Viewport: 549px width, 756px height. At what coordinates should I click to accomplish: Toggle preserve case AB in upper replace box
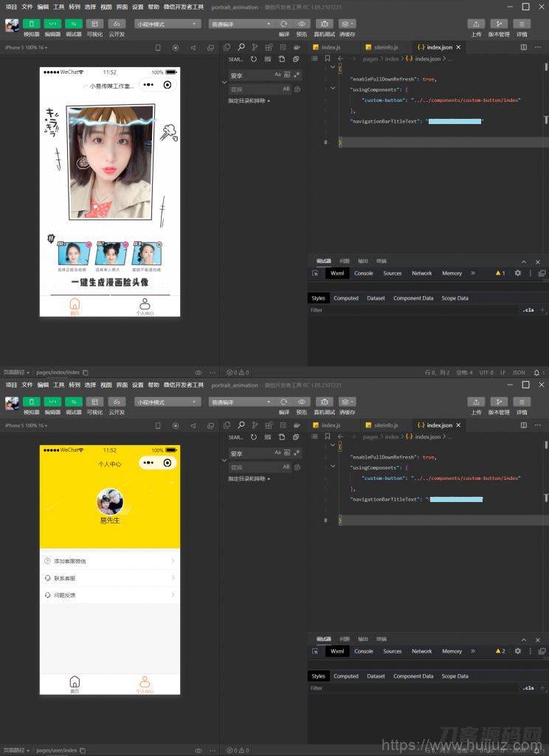(x=286, y=89)
